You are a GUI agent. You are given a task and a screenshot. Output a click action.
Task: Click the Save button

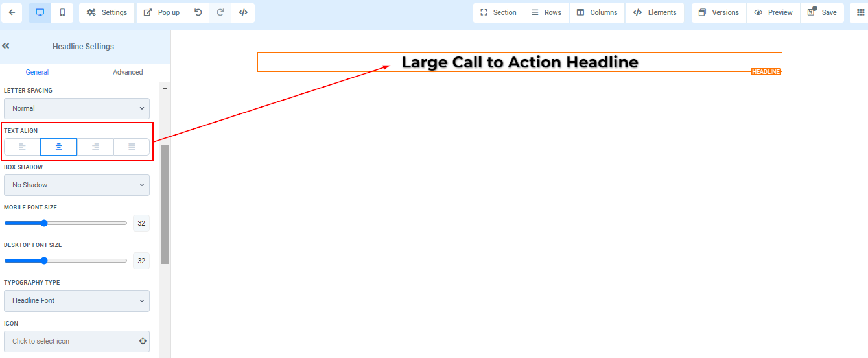(822, 12)
